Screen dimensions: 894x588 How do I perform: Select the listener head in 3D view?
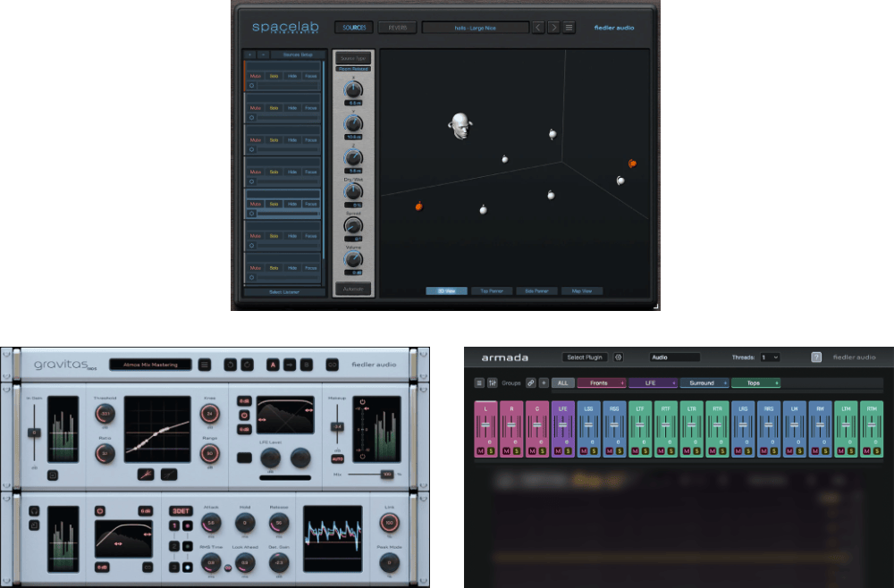460,125
